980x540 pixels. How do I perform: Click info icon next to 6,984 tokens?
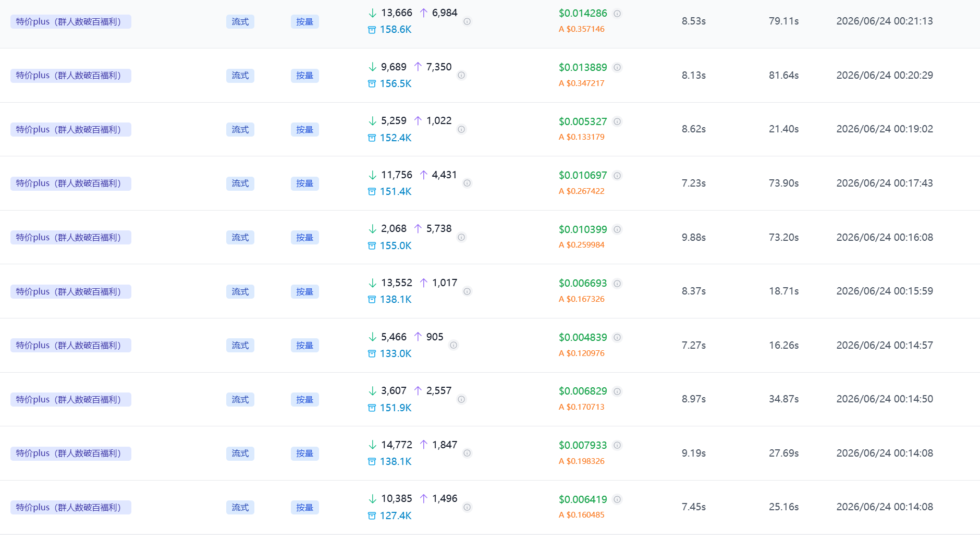point(467,21)
